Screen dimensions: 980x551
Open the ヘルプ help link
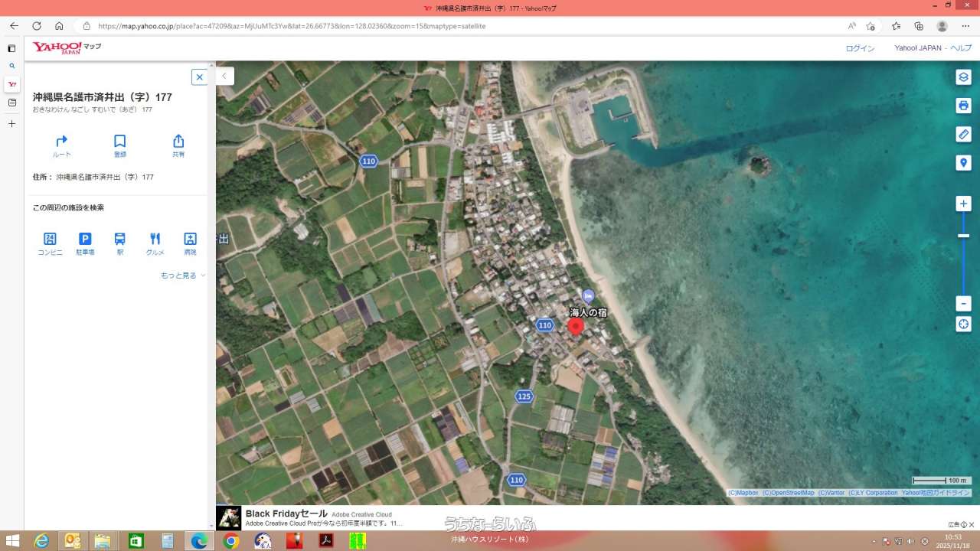pos(961,48)
